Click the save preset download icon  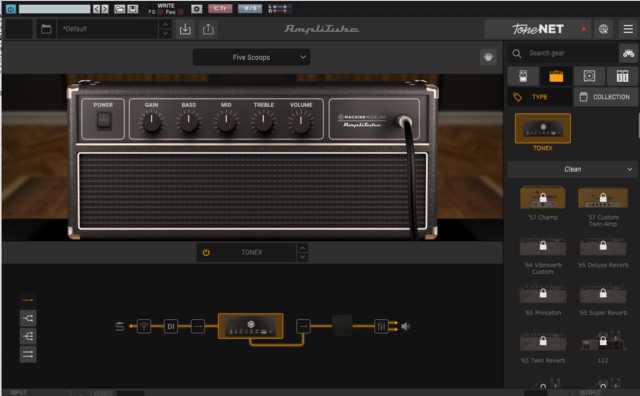click(185, 29)
